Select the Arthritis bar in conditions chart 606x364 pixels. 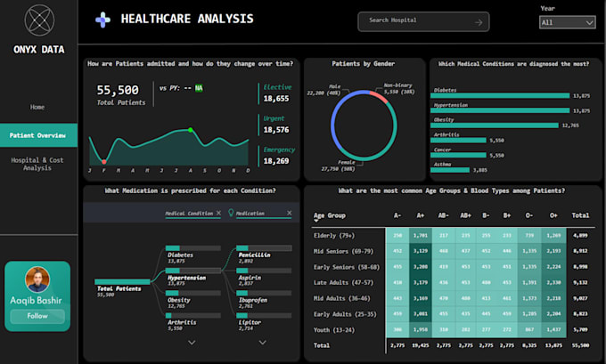pyautogui.click(x=458, y=140)
